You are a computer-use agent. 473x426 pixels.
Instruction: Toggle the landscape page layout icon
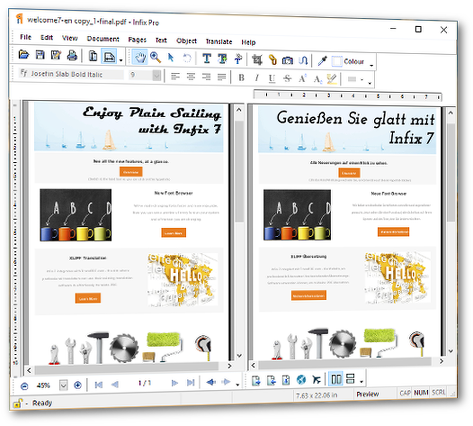pyautogui.click(x=109, y=57)
